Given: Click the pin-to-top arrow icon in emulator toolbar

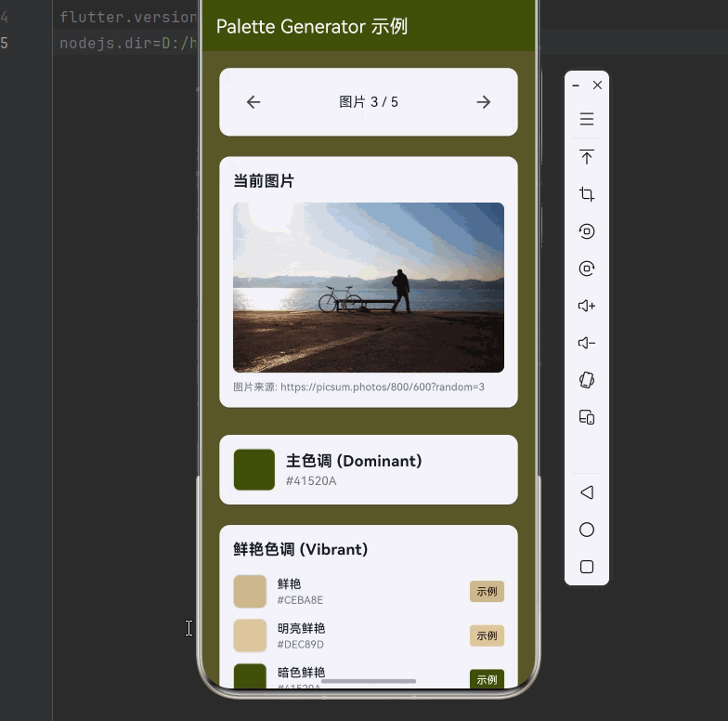Looking at the screenshot, I should point(587,156).
